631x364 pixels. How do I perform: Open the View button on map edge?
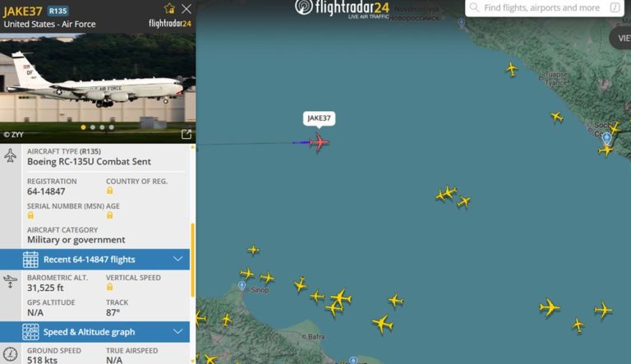tap(620, 39)
